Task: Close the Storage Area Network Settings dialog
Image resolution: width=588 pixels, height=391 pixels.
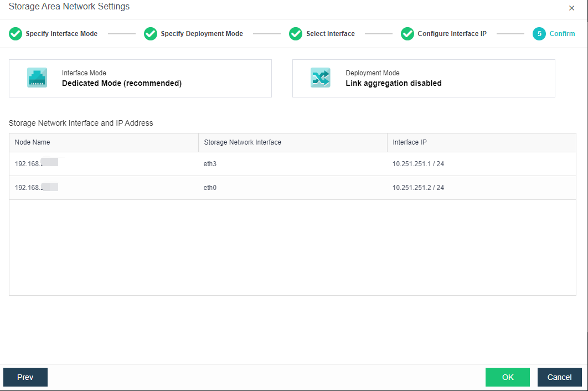Action: click(x=571, y=8)
